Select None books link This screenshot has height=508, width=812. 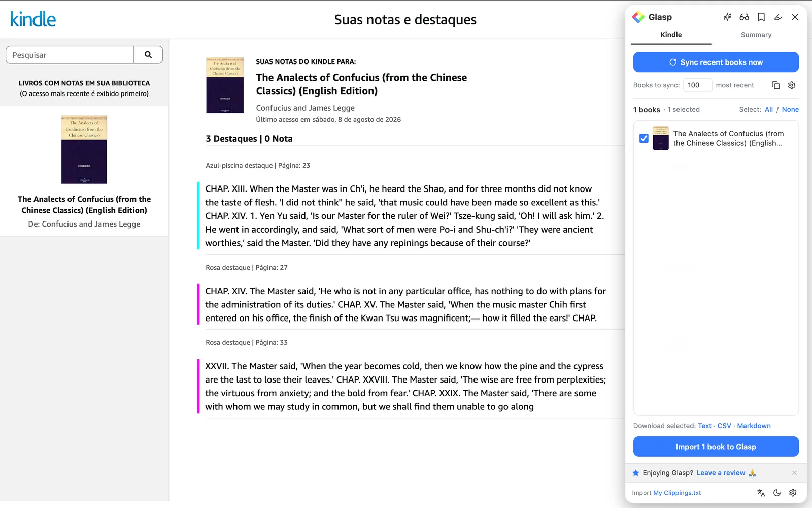pos(790,109)
